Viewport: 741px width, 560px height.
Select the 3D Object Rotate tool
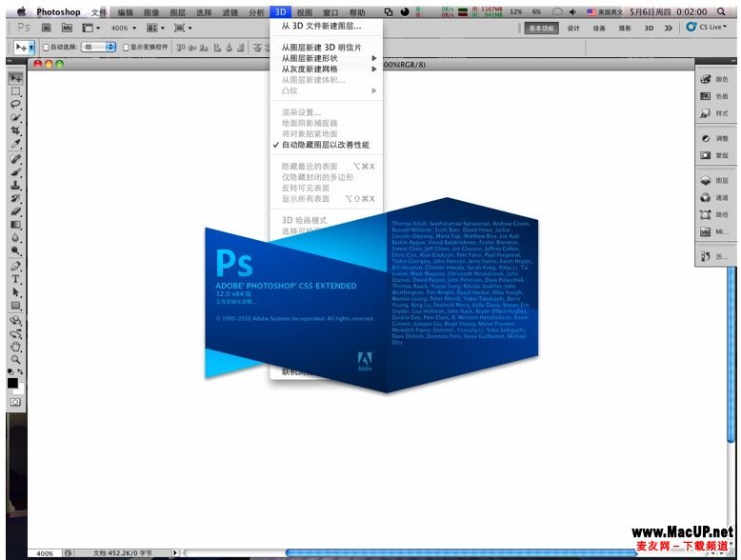pos(15,321)
